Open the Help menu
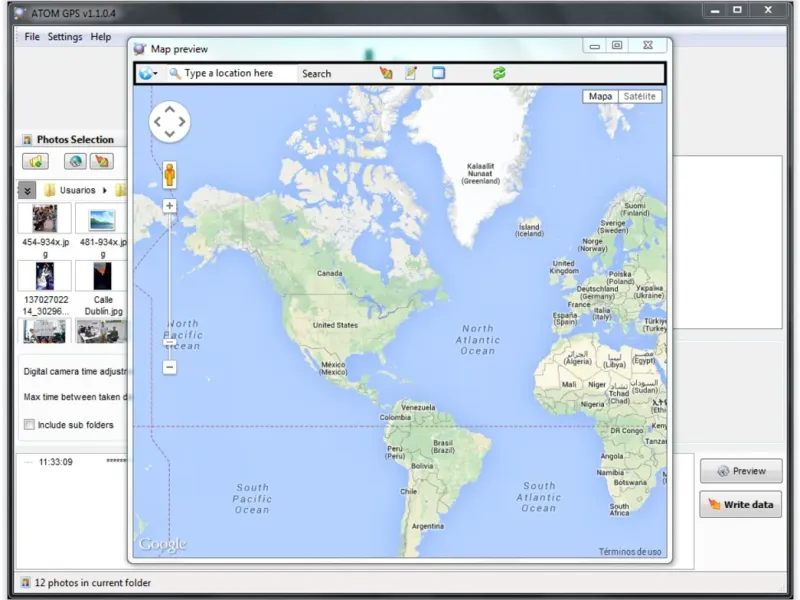Screen dimensions: 800x600 (x=101, y=37)
